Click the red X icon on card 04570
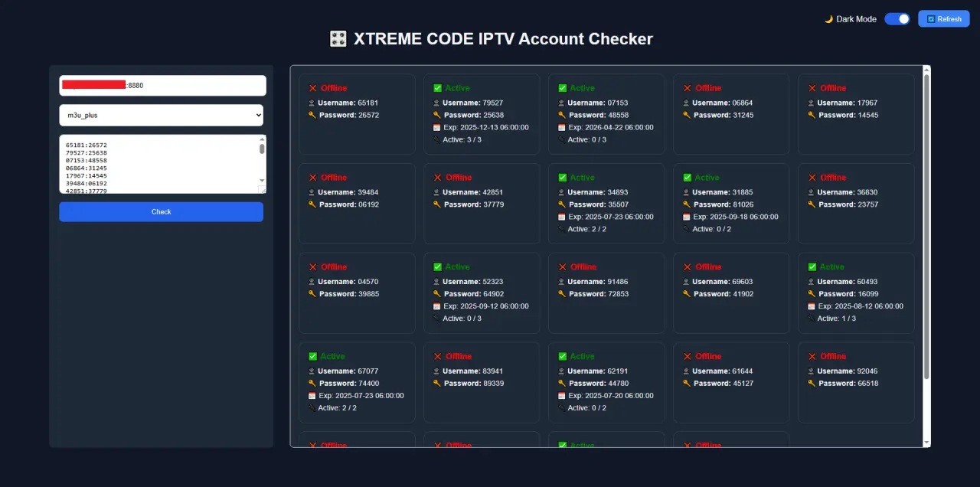 (x=312, y=267)
